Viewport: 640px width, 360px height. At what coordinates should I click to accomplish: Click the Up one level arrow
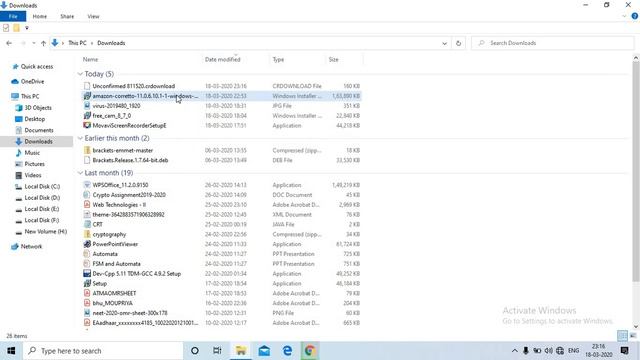click(x=43, y=43)
